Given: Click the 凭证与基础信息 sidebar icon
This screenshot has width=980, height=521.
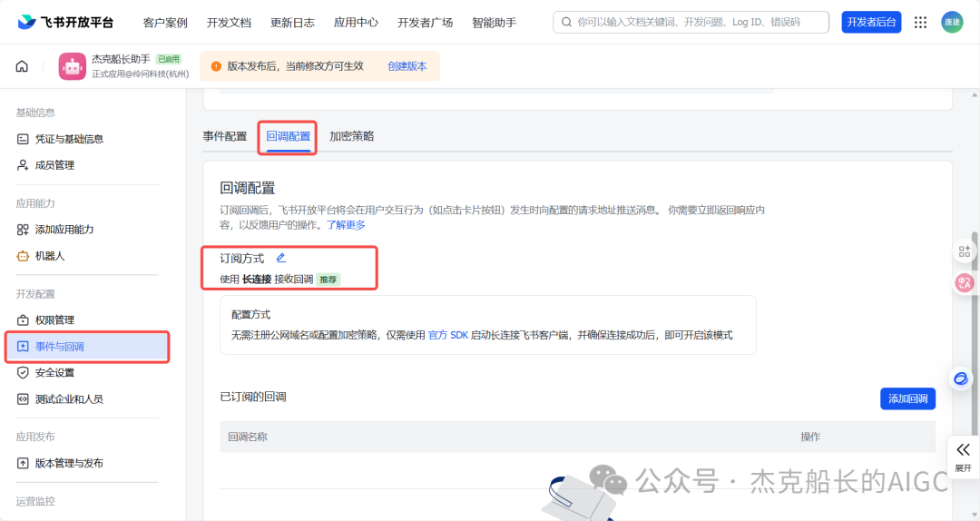Looking at the screenshot, I should click(23, 139).
